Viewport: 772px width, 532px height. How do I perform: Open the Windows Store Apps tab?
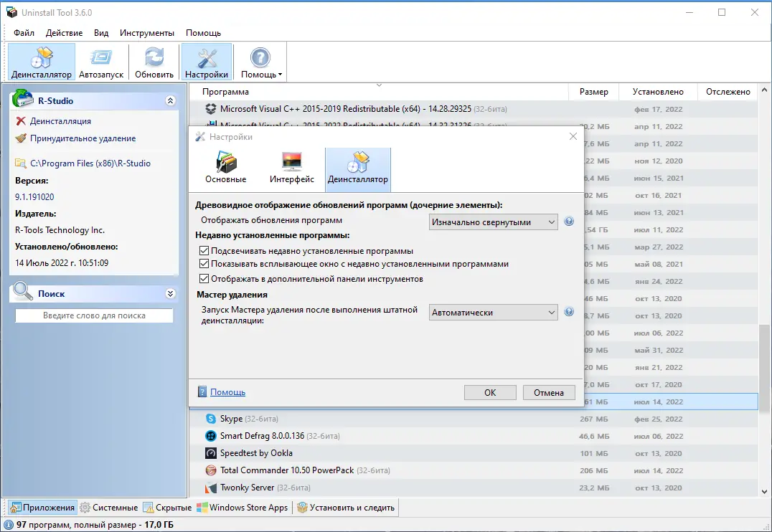click(243, 508)
